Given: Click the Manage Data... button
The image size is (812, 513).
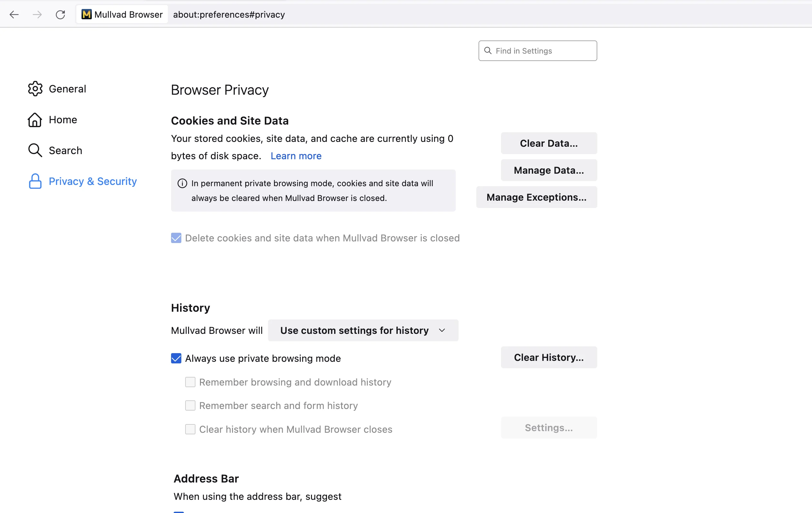Looking at the screenshot, I should 549,170.
